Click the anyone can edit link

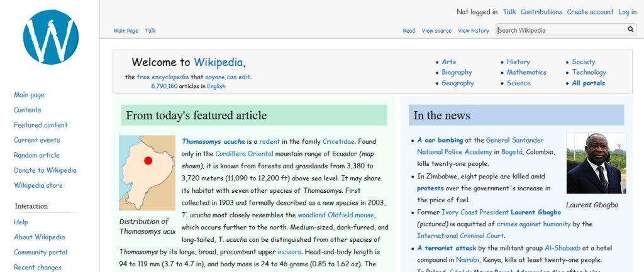point(228,77)
